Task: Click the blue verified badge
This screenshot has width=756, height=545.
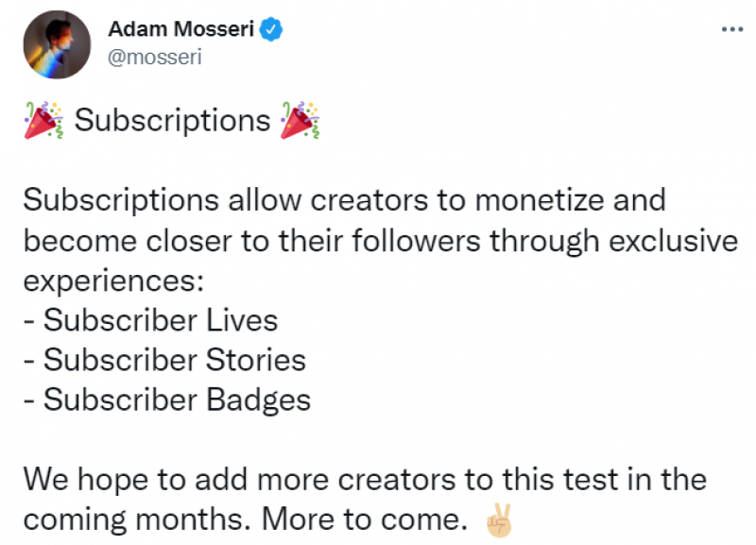Action: (x=272, y=30)
